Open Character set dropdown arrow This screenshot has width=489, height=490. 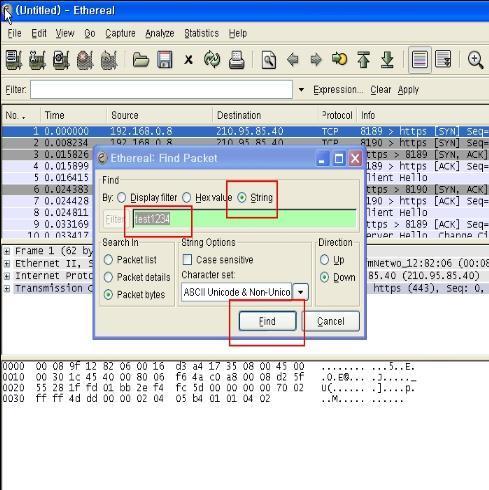[301, 292]
